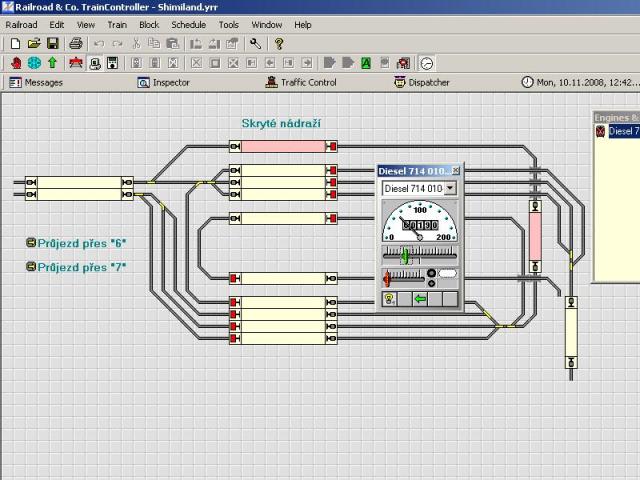Click the Průjezd přes "6" label
Image resolution: width=640 pixels, height=480 pixels.
tap(82, 243)
